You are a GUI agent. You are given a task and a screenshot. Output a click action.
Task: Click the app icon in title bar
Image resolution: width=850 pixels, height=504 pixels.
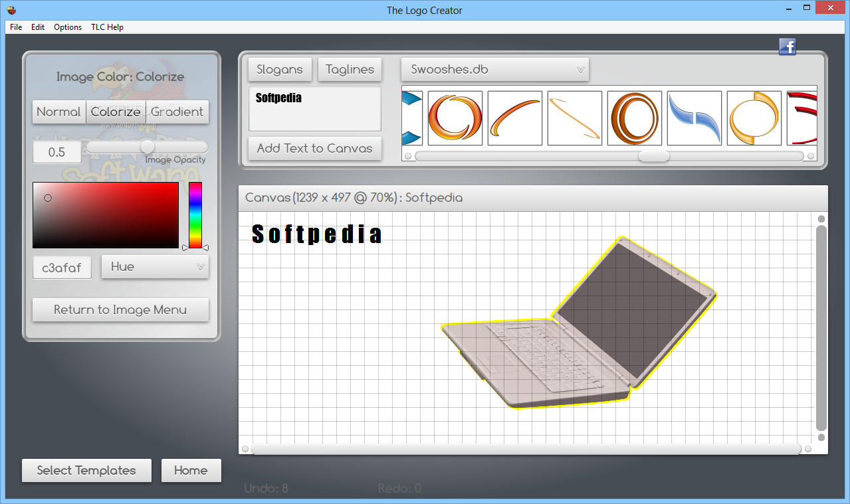[x=11, y=10]
